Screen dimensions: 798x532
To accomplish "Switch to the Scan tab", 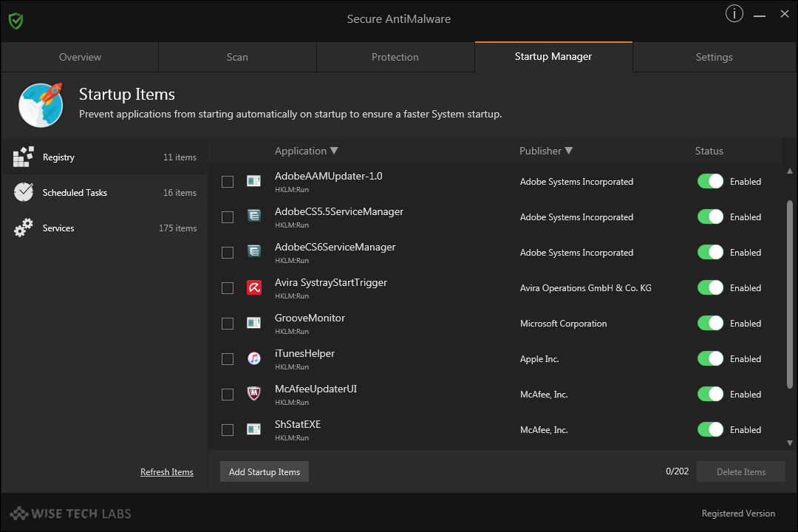I will (x=237, y=57).
